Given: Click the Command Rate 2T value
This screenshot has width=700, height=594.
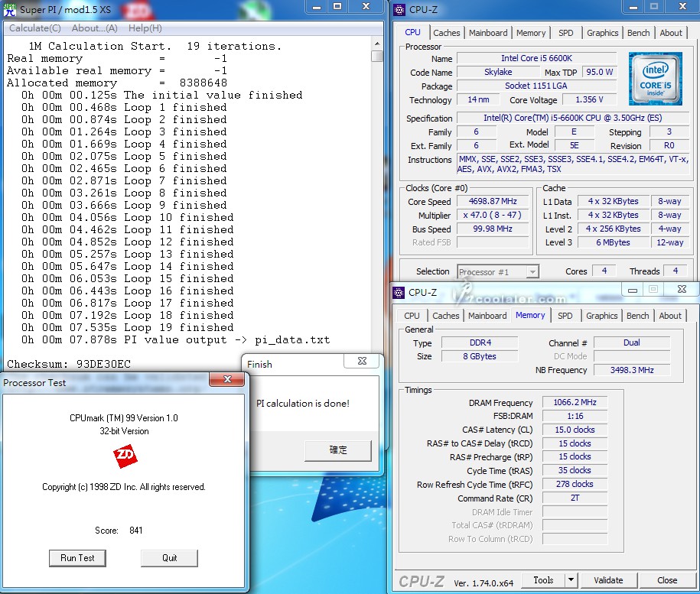Looking at the screenshot, I should point(575,498).
